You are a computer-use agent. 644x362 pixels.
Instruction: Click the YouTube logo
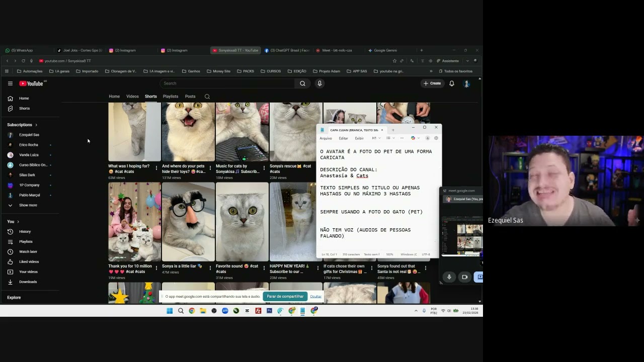coord(31,83)
